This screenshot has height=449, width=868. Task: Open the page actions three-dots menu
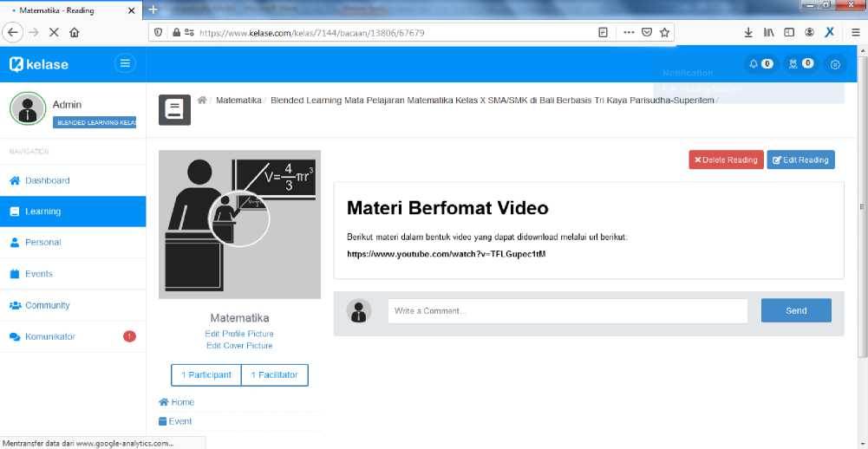(x=629, y=32)
